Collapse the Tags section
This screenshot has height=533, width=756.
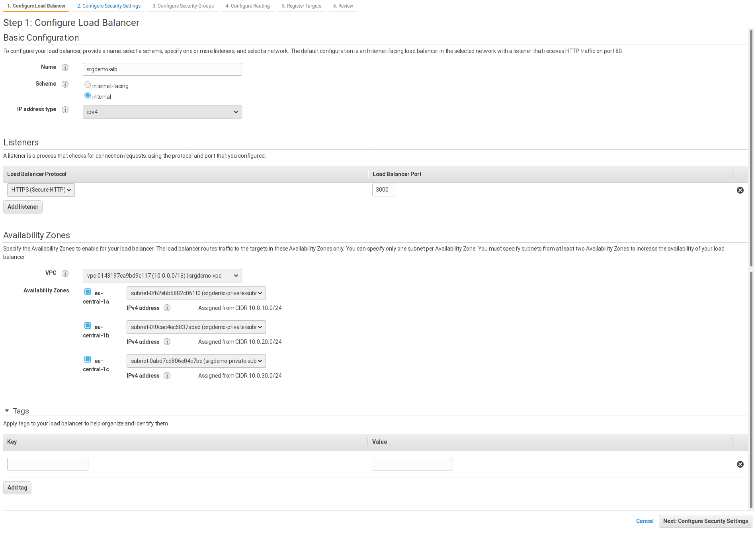coord(7,411)
